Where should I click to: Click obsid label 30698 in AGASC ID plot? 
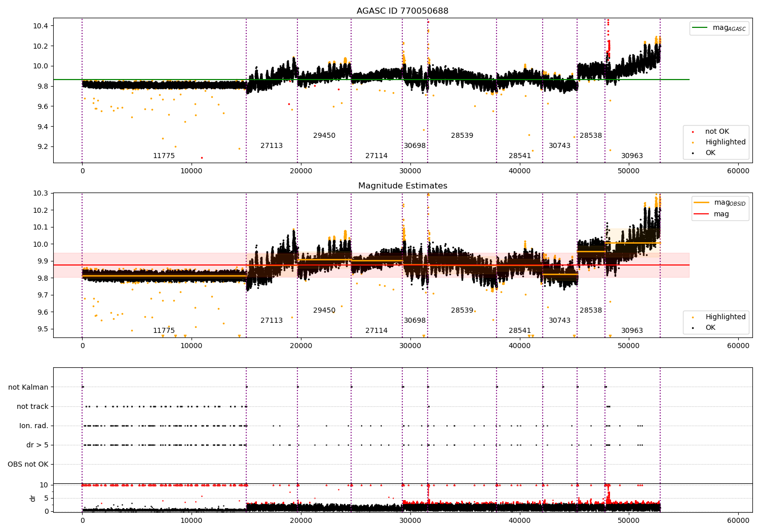pos(415,146)
